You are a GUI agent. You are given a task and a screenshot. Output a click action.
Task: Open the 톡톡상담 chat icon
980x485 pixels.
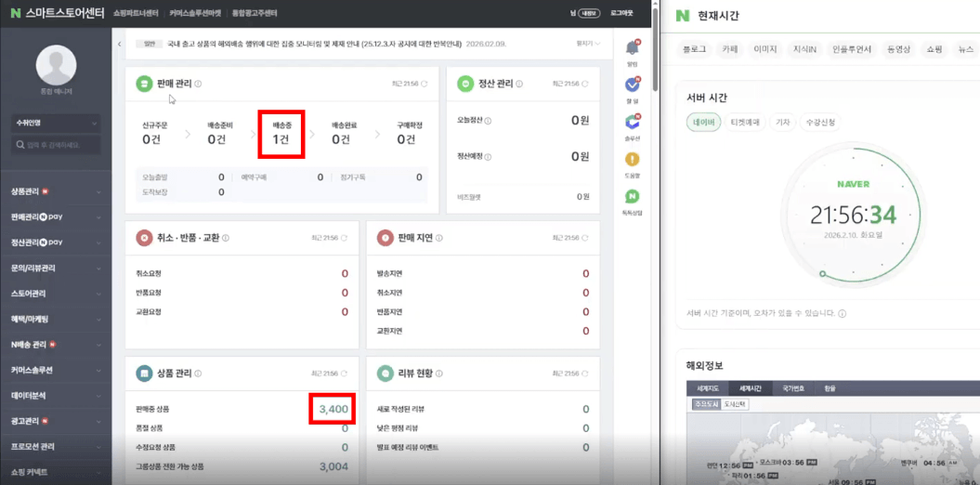coord(632,197)
